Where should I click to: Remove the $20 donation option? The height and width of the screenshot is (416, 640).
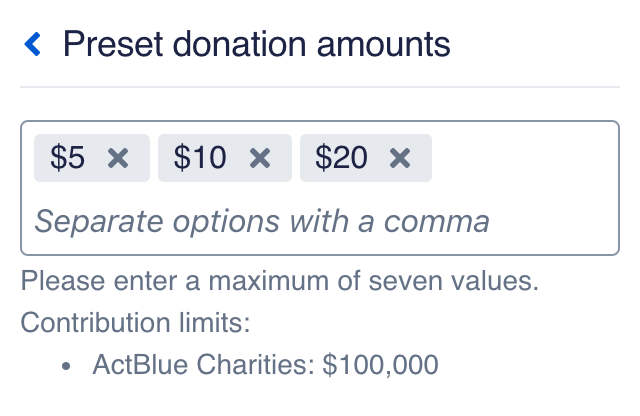click(400, 158)
